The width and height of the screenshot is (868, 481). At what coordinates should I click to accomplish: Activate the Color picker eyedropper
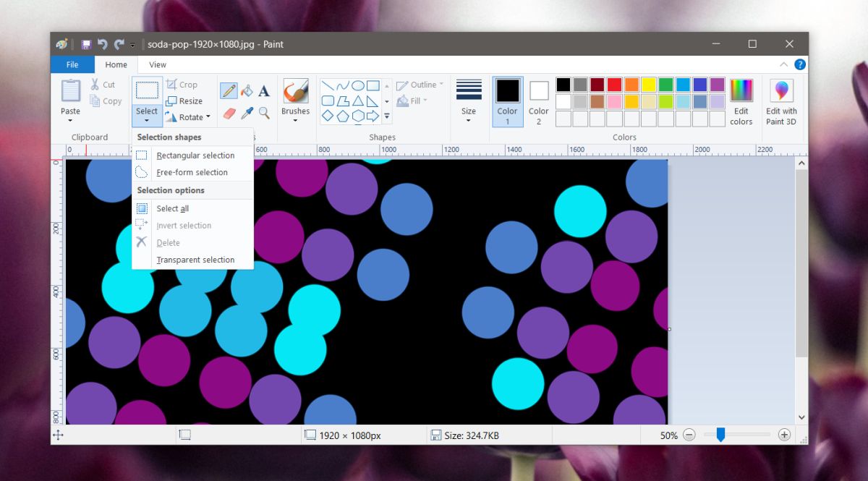[247, 113]
